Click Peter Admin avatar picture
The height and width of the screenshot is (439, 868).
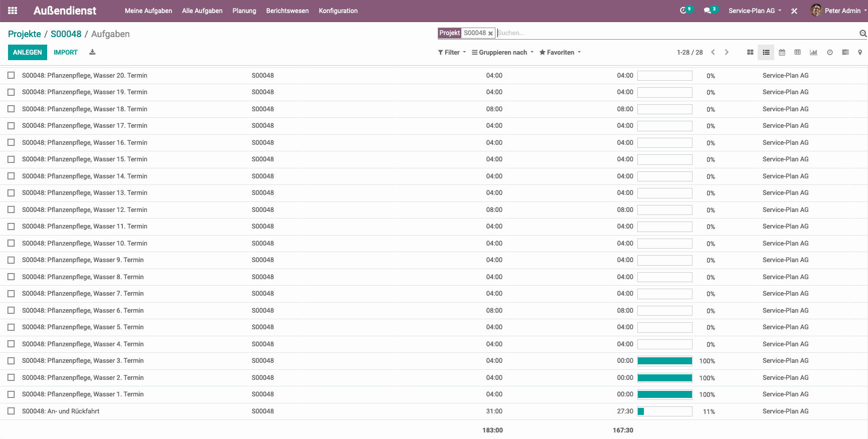pos(816,11)
